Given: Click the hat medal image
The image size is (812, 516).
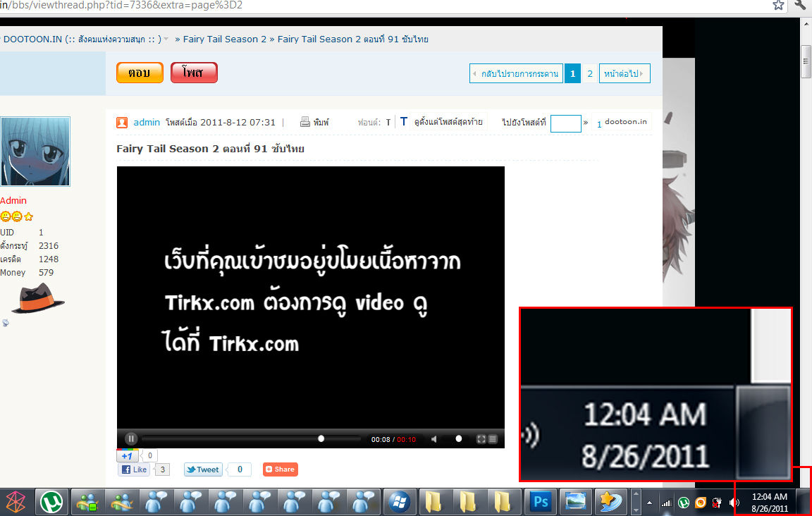Looking at the screenshot, I should point(38,298).
